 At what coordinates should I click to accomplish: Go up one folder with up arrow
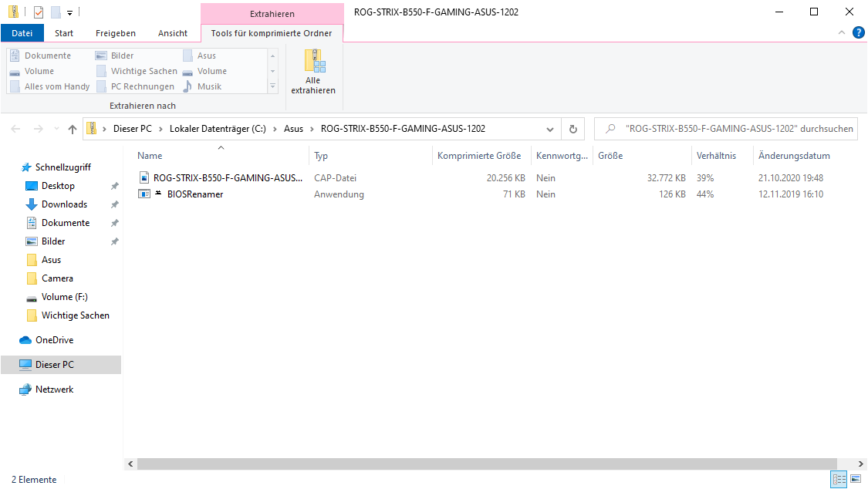point(72,129)
